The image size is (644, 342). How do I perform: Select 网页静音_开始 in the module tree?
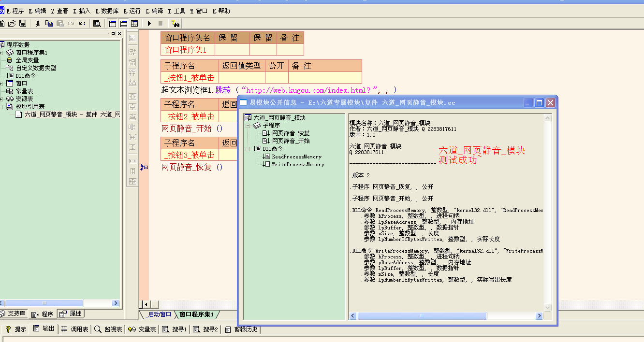291,141
